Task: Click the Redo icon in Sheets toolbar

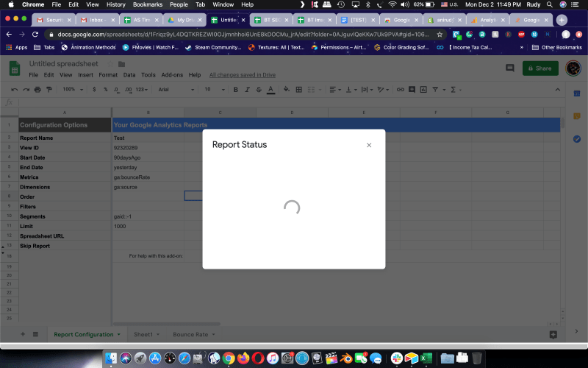Action: pyautogui.click(x=26, y=89)
